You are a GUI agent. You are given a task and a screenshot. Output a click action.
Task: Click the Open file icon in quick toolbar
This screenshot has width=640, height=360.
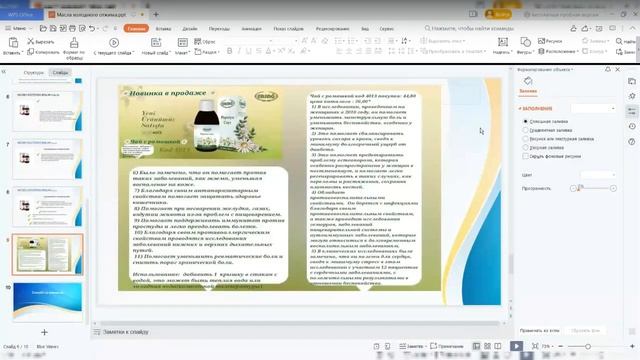coord(43,29)
